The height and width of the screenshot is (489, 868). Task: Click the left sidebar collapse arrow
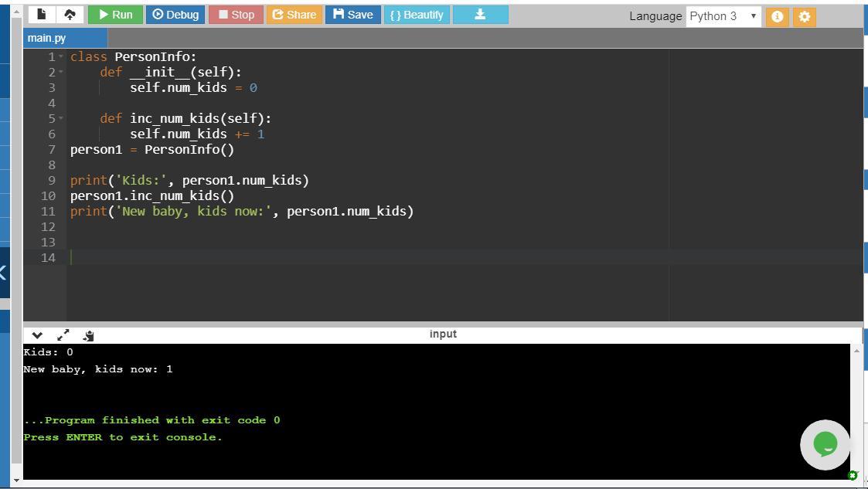point(3,272)
